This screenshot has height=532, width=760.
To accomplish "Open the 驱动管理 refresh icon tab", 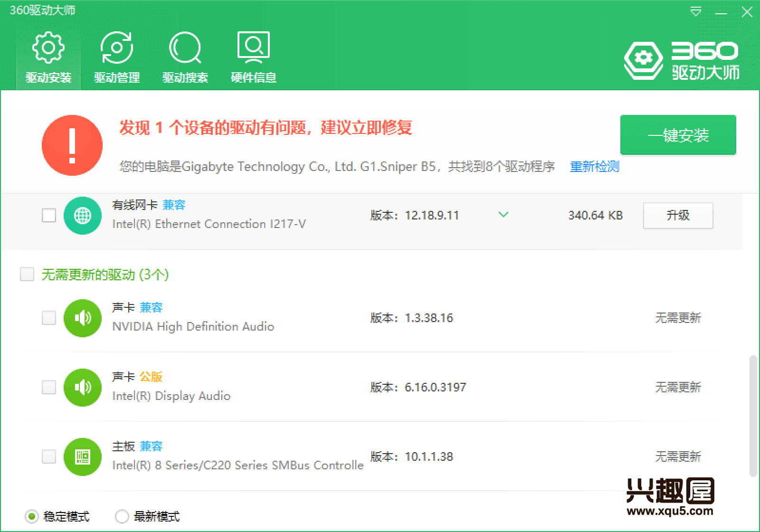I will [x=117, y=57].
